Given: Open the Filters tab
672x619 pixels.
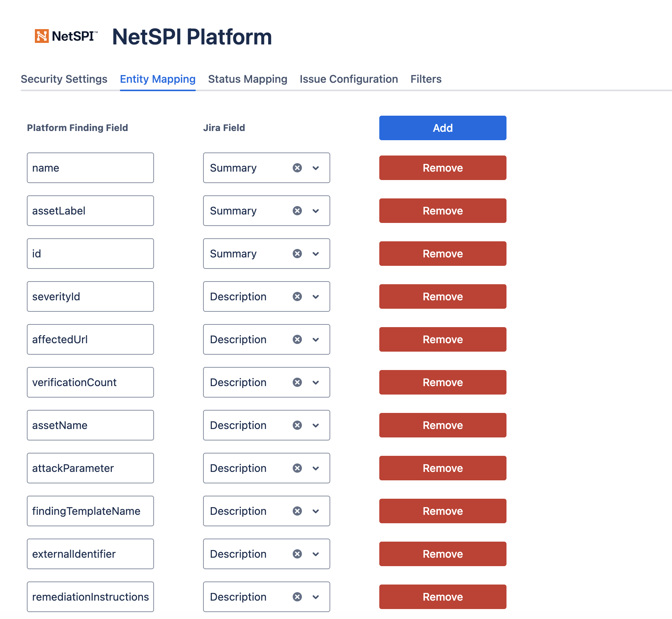Looking at the screenshot, I should click(426, 79).
